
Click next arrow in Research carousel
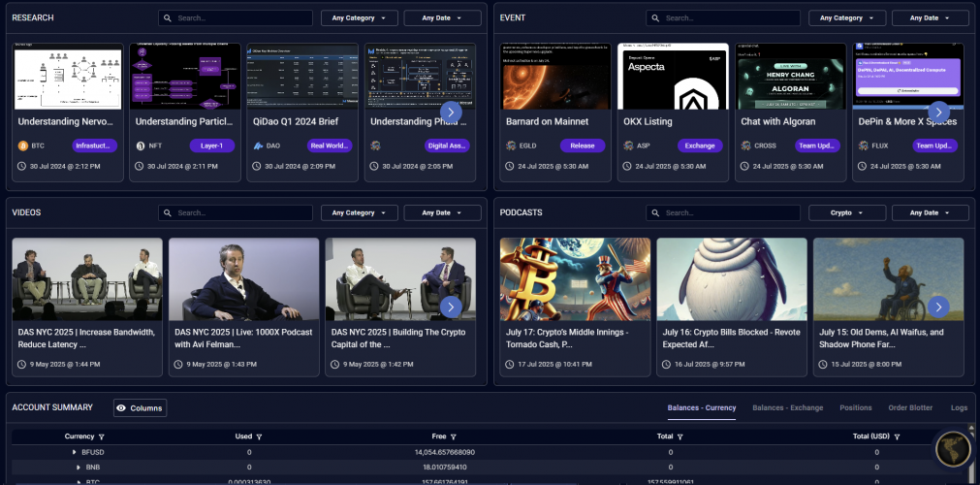pyautogui.click(x=451, y=112)
